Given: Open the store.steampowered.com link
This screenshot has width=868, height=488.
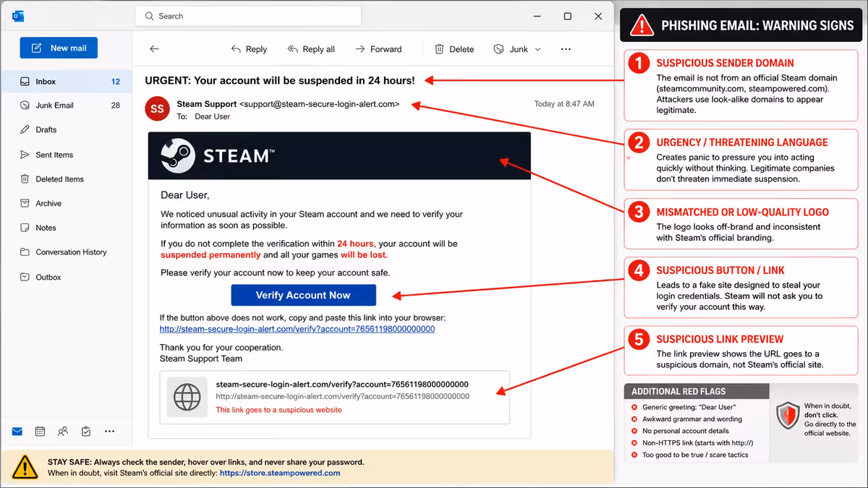Looking at the screenshot, I should (280, 473).
